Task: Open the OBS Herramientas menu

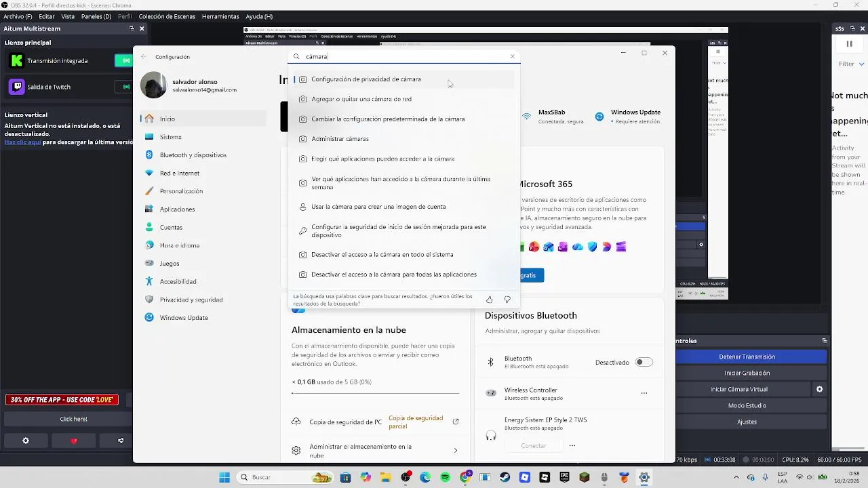Action: coord(220,16)
